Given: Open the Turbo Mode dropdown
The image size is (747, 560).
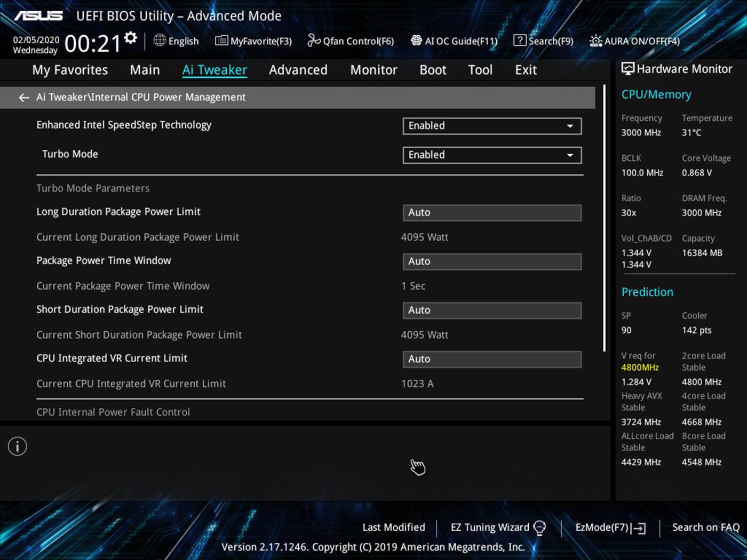Looking at the screenshot, I should pyautogui.click(x=491, y=155).
